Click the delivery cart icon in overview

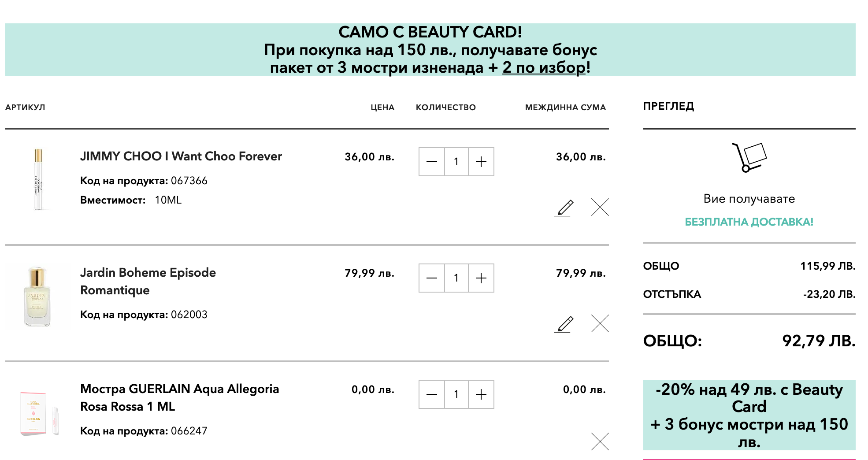(749, 157)
